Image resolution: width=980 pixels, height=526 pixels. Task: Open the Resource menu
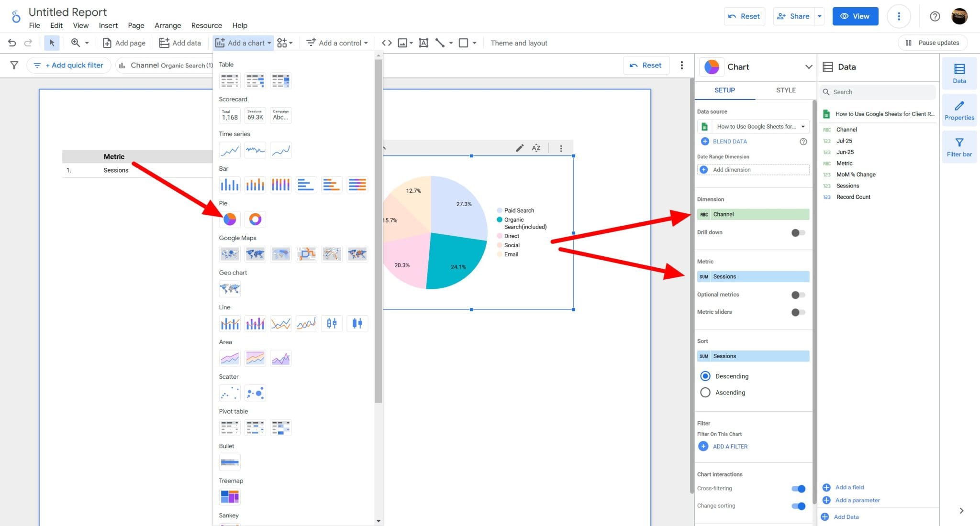coord(206,25)
